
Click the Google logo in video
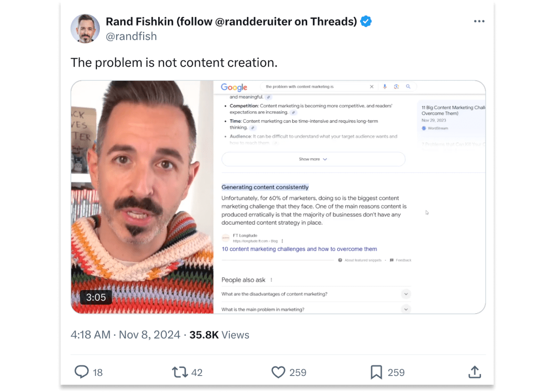click(x=234, y=87)
